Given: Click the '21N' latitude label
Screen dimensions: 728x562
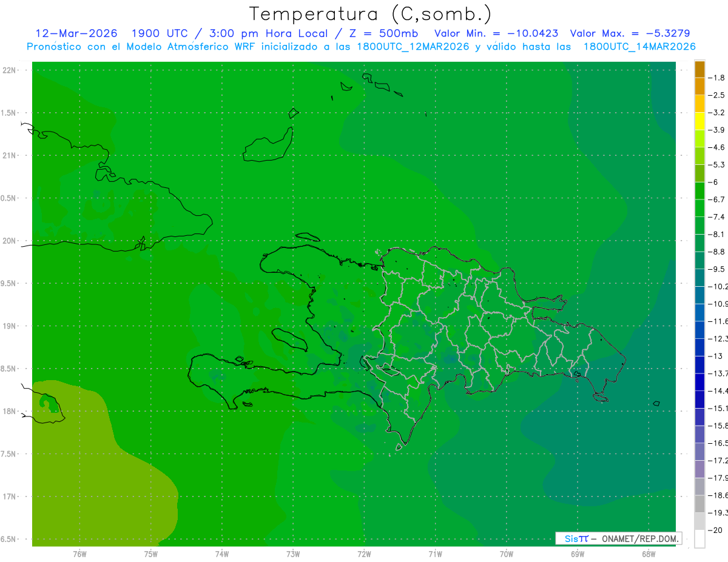Looking at the screenshot, I should coord(8,156).
